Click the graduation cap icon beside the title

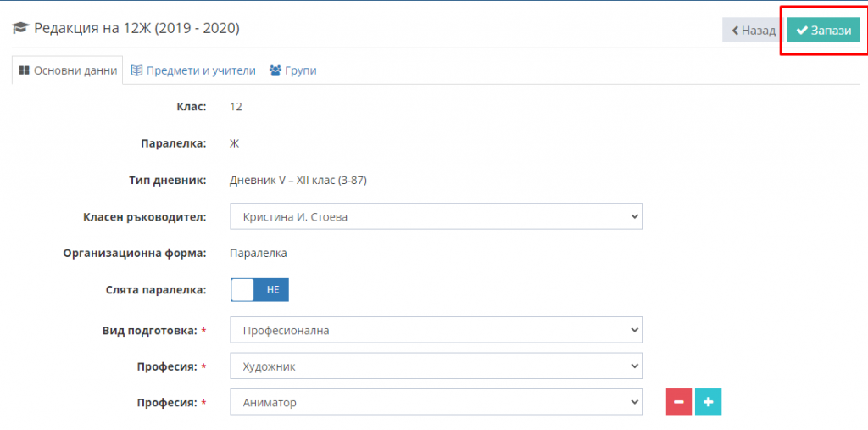(x=20, y=28)
